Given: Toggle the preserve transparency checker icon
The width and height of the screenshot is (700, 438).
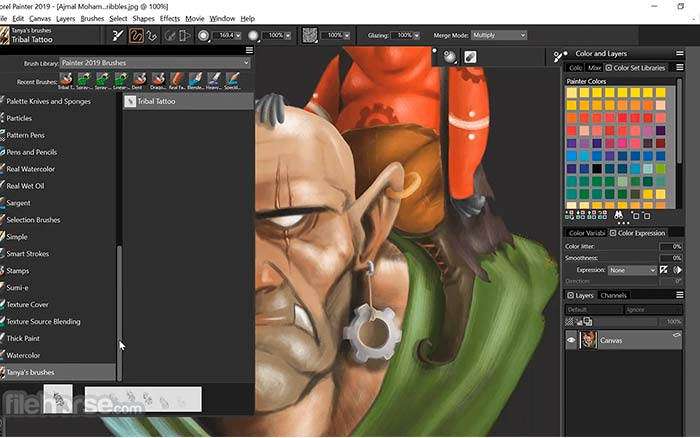Looking at the screenshot, I should point(569,321).
